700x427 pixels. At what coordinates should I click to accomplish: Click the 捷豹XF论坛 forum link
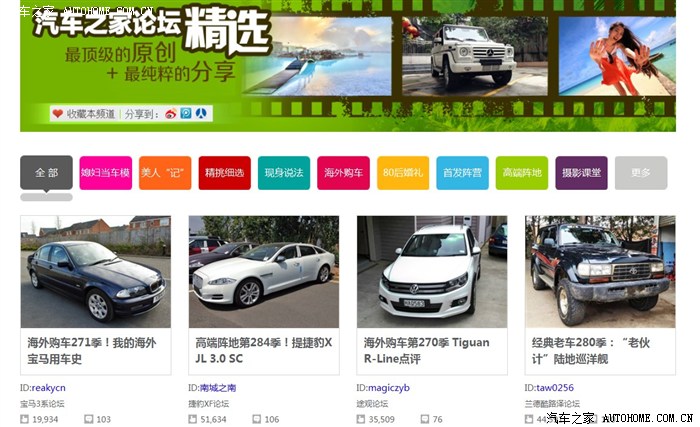208,403
